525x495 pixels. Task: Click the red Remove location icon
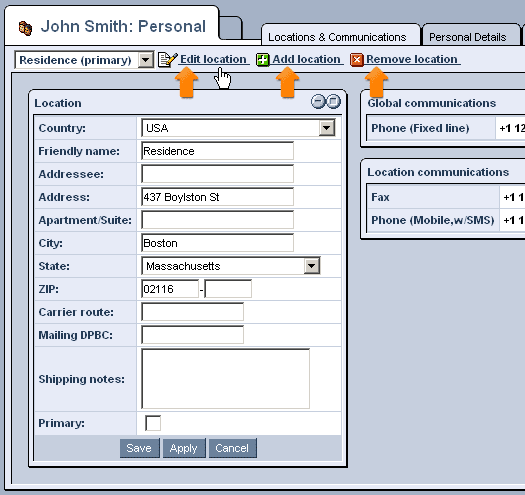point(357,60)
